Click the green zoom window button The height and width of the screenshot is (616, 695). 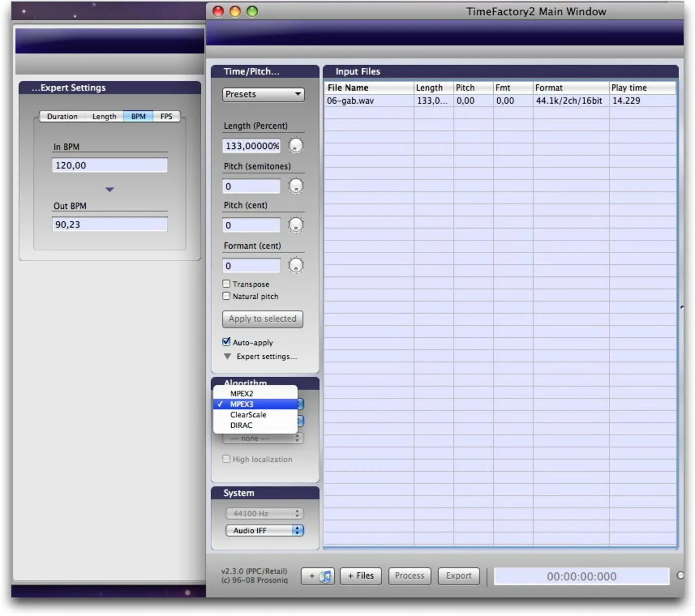pyautogui.click(x=252, y=11)
